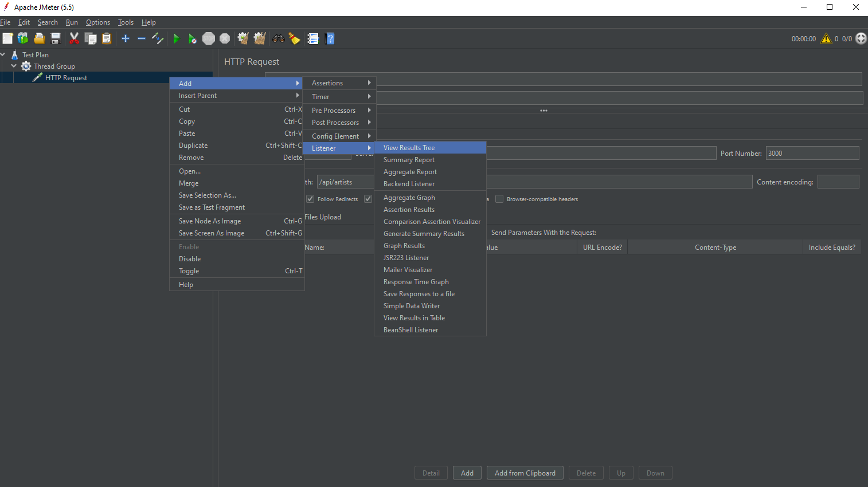Collapse the Thread Group tree node
Viewport: 868px width, 487px height.
(x=14, y=66)
